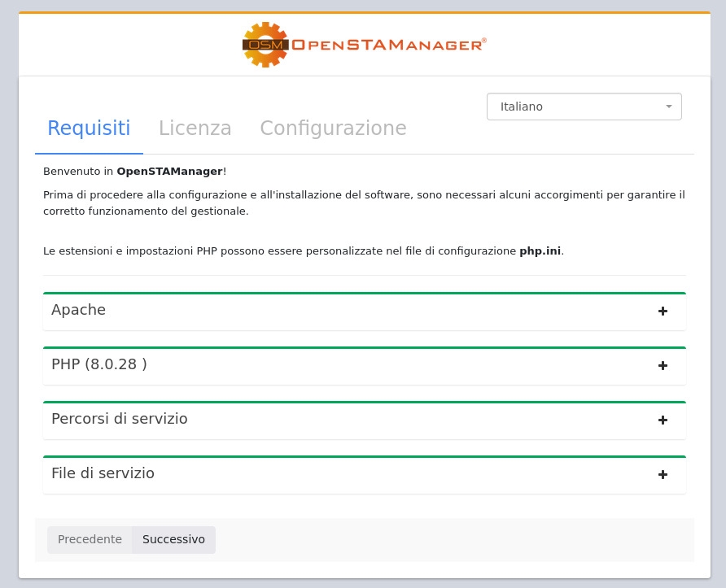Click bold OpenSTAManager in welcome message
The width and height of the screenshot is (726, 588).
point(169,172)
